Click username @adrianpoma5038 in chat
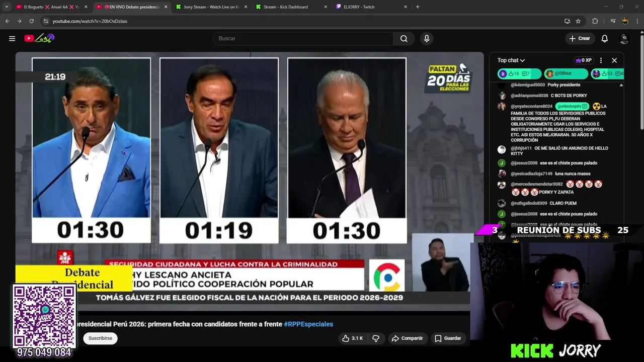This screenshot has width=644, height=362. tap(529, 96)
